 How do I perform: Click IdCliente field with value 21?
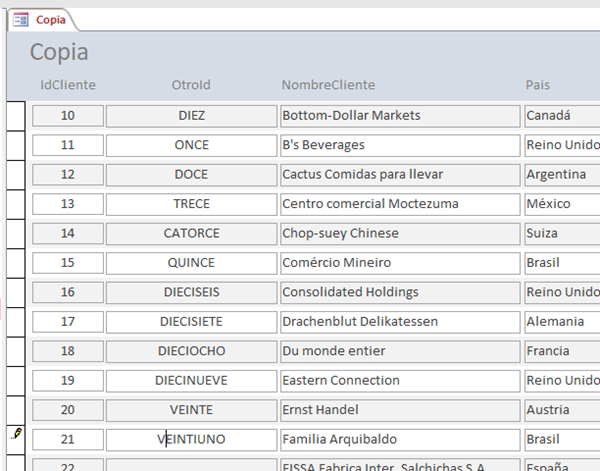68,440
